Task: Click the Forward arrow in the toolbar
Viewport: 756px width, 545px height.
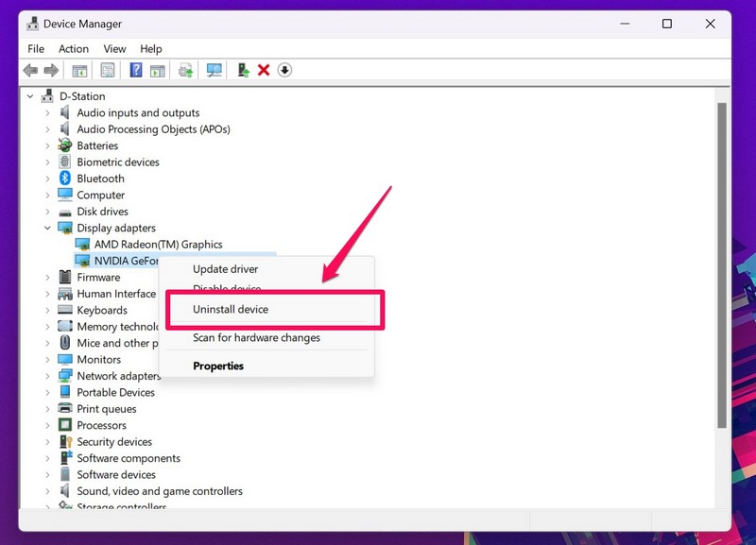Action: click(x=51, y=71)
